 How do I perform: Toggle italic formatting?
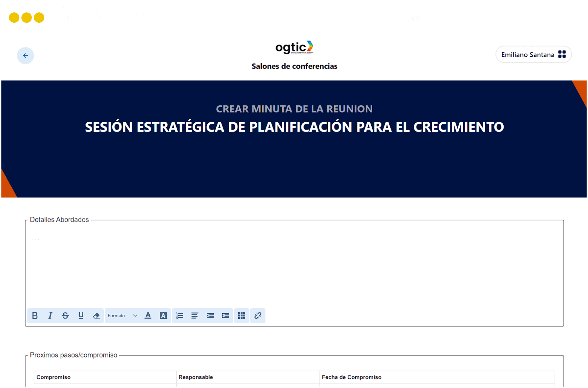pos(50,315)
